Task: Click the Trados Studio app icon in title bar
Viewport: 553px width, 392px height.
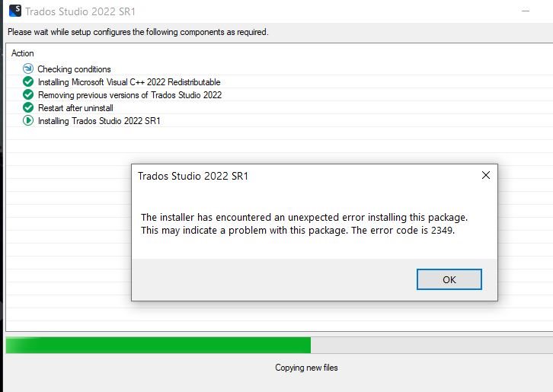Action: 15,11
